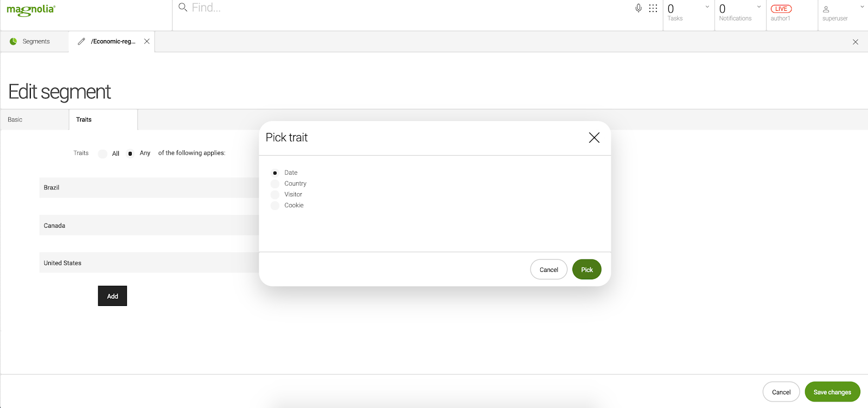This screenshot has height=408, width=868.
Task: Open the app launcher grid icon
Action: (653, 8)
